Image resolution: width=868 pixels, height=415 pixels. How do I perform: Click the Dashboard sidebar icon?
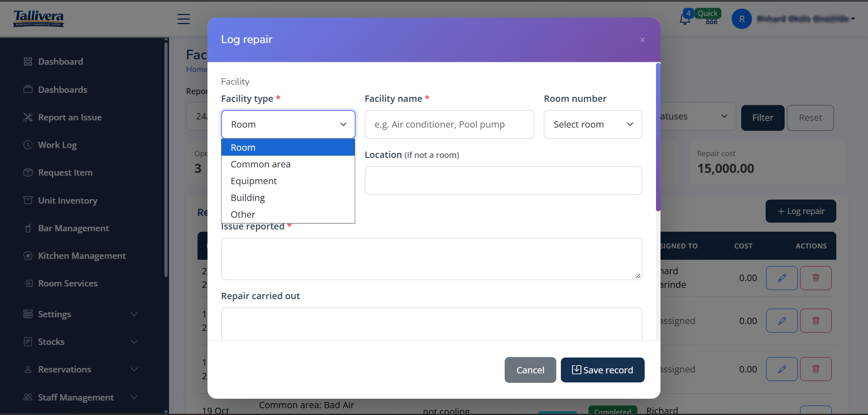[x=28, y=62]
